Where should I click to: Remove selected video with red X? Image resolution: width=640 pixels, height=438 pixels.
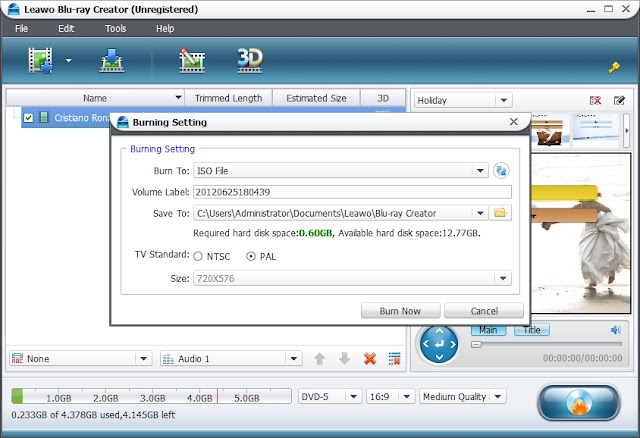click(x=370, y=359)
